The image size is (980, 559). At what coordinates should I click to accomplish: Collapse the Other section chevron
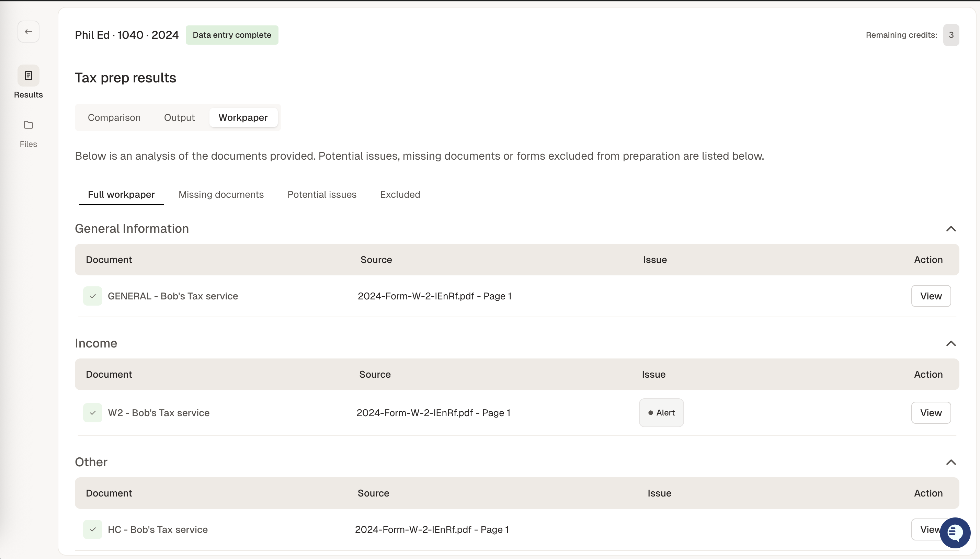coord(950,462)
